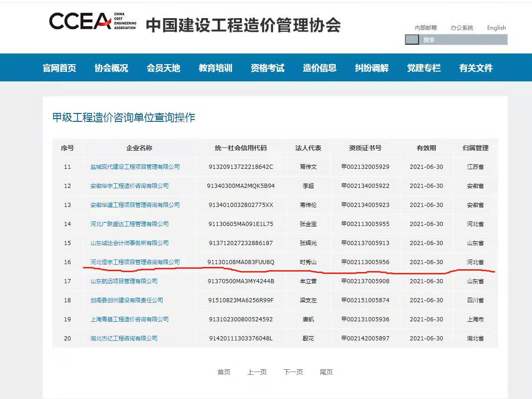The image size is (532, 399).
Task: Open company link 安徽华宇工程造价咨询有限公司
Action: pyautogui.click(x=129, y=186)
